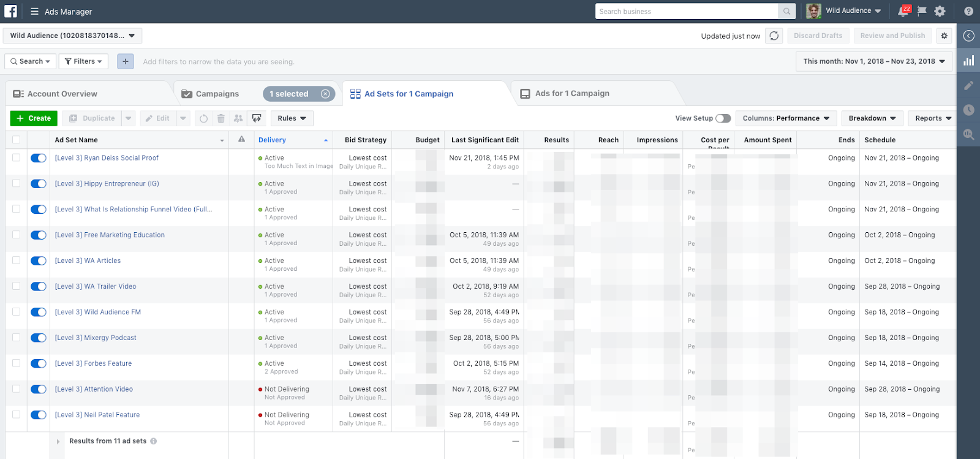
Task: Click the audience people toolbar icon
Action: tap(238, 118)
